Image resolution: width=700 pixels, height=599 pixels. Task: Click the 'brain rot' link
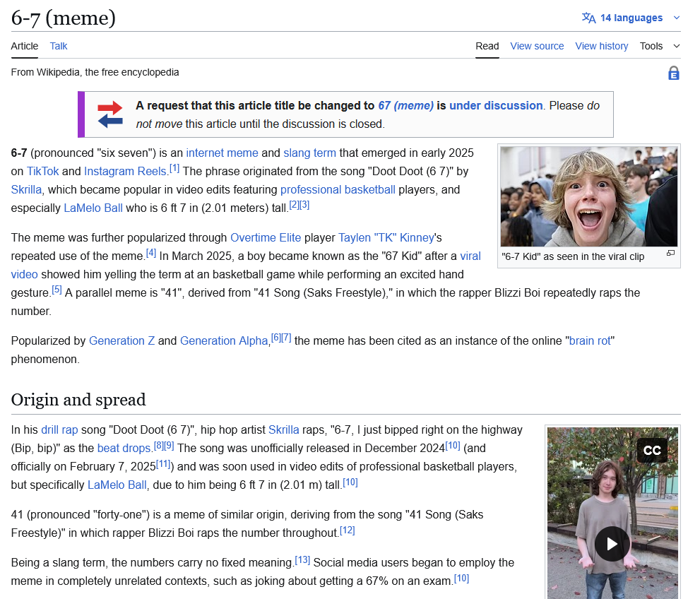[590, 340]
